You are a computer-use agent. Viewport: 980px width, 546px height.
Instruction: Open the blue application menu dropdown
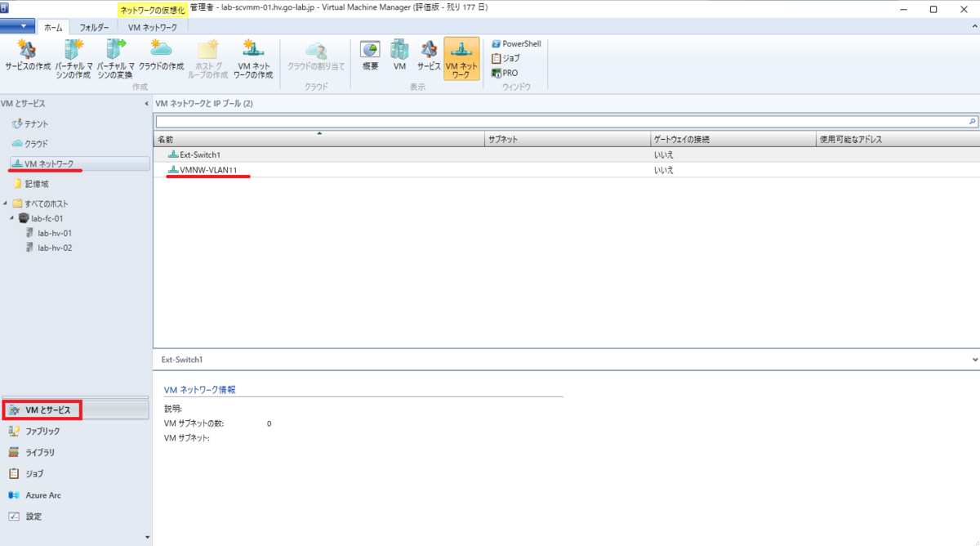click(18, 26)
